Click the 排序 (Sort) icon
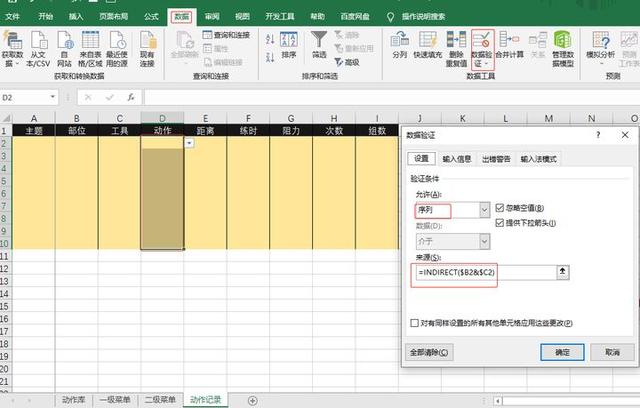 coord(289,46)
